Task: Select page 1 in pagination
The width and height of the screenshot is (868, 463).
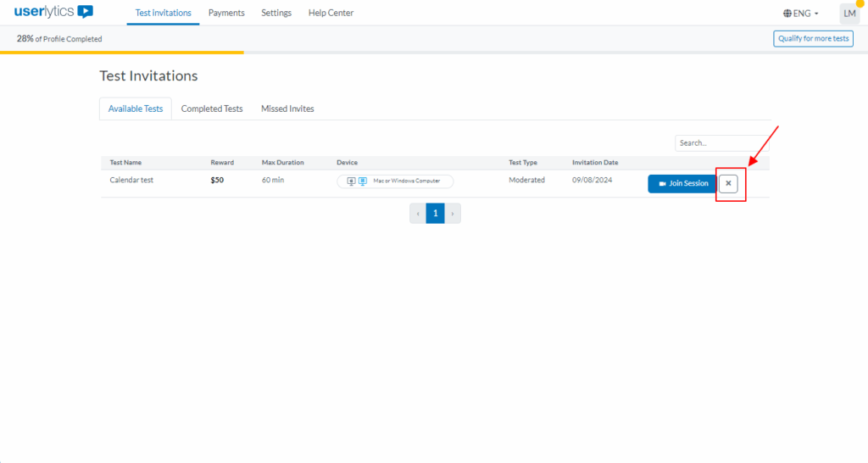Action: (435, 214)
